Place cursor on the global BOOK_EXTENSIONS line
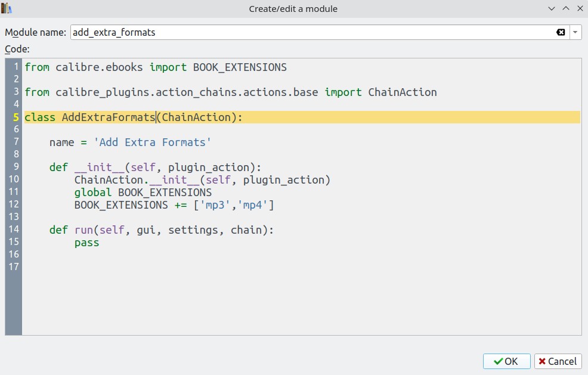Viewport: 588px width, 375px height. click(x=143, y=193)
